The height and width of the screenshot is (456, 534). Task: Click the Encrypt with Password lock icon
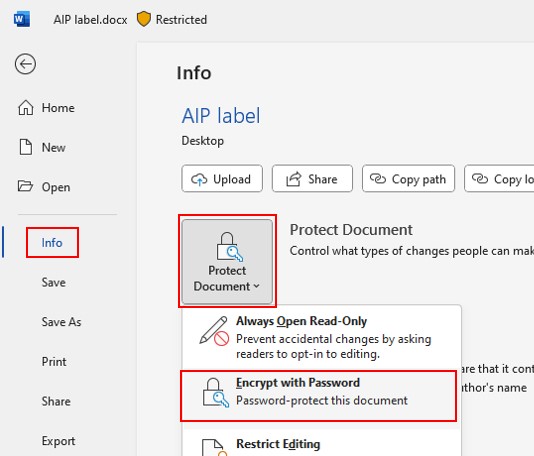215,393
